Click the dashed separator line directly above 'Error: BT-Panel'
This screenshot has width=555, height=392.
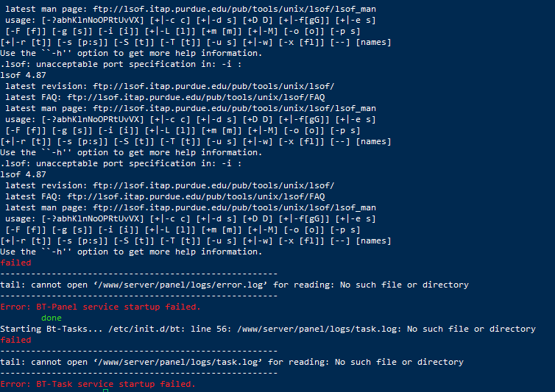[138, 296]
